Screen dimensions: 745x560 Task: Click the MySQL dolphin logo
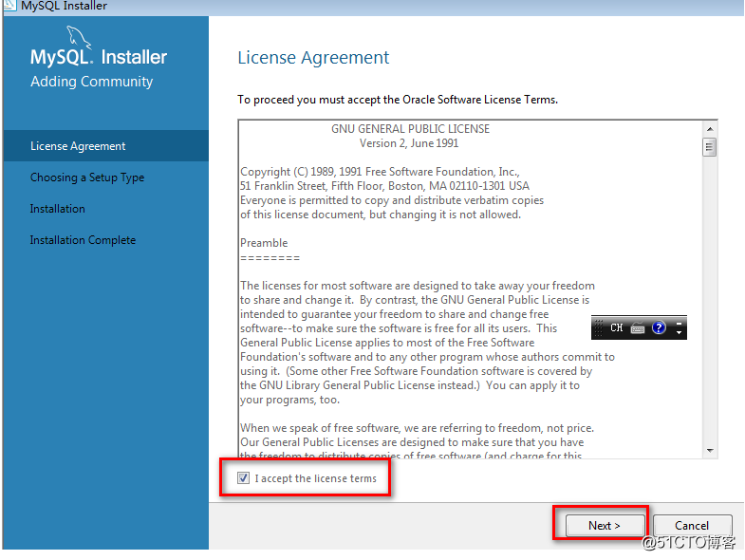coord(78,37)
